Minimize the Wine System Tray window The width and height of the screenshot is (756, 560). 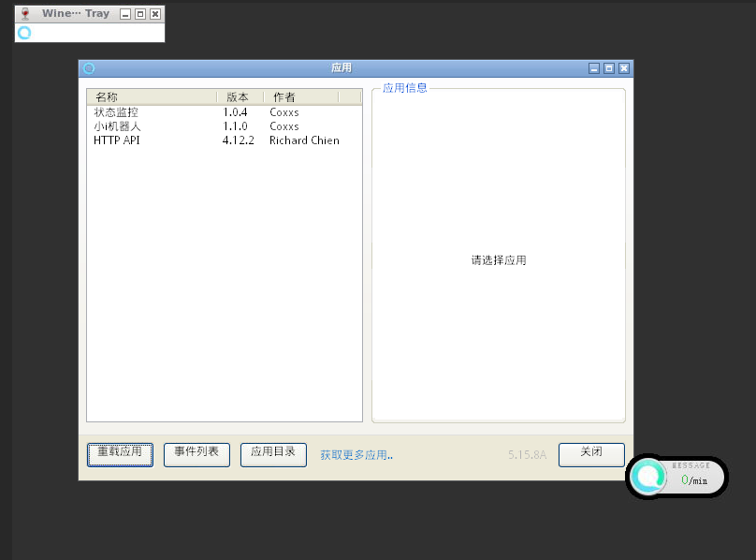pos(125,14)
